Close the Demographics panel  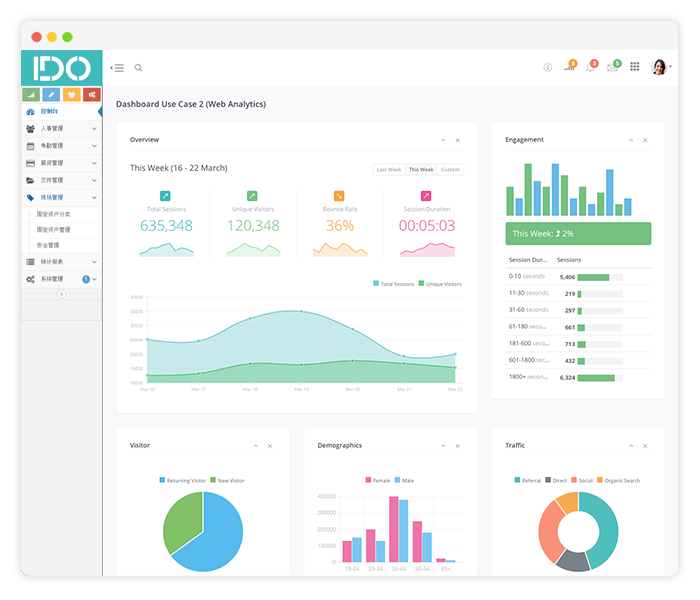[458, 446]
